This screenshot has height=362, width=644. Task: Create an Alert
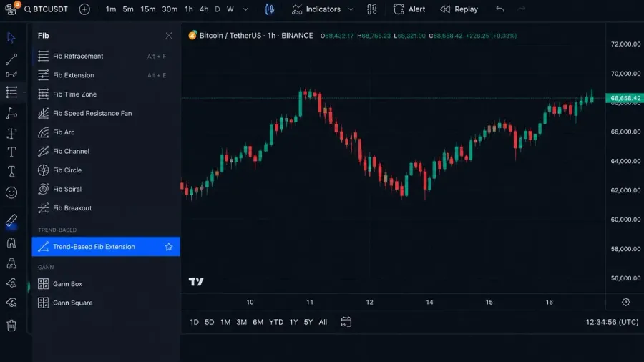click(409, 9)
